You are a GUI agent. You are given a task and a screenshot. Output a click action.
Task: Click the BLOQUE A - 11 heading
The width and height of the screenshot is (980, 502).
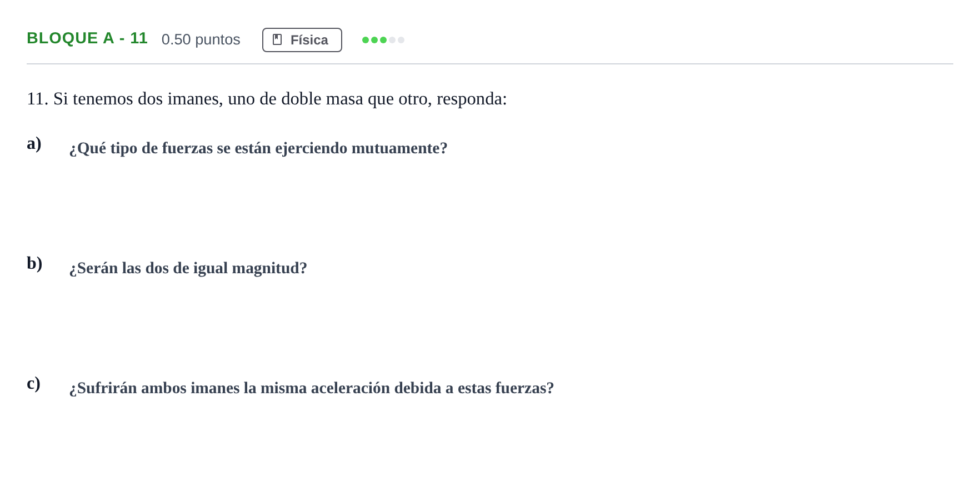click(x=87, y=38)
